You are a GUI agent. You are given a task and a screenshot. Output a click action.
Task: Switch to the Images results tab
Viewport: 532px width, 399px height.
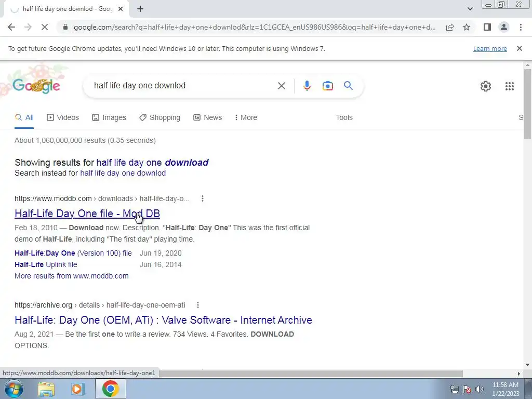click(109, 117)
